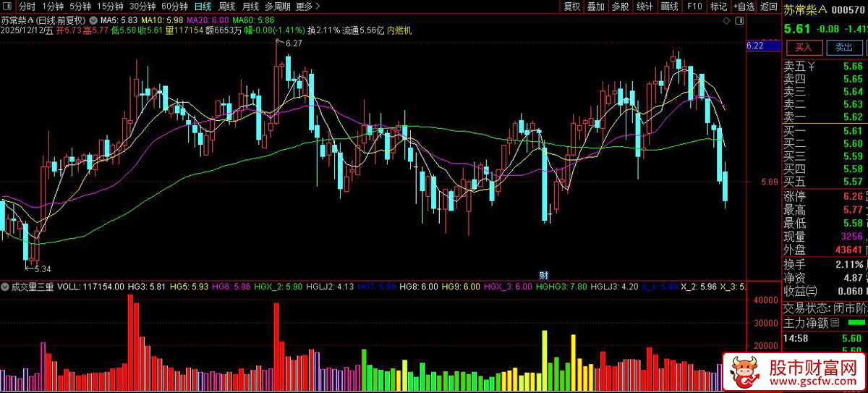Open the 多周期 multi-period view
The width and height of the screenshot is (868, 393).
pyautogui.click(x=278, y=7)
